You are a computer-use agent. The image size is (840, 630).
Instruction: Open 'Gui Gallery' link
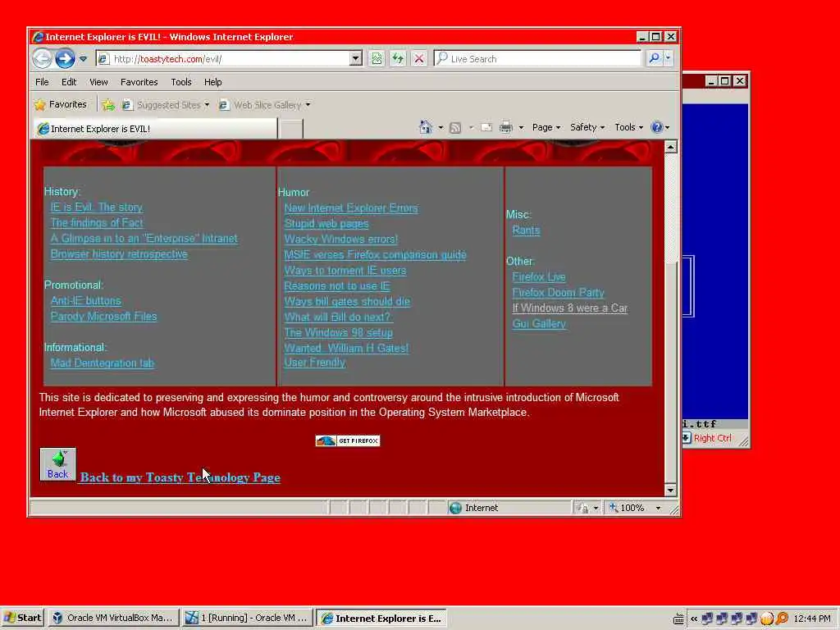point(539,323)
